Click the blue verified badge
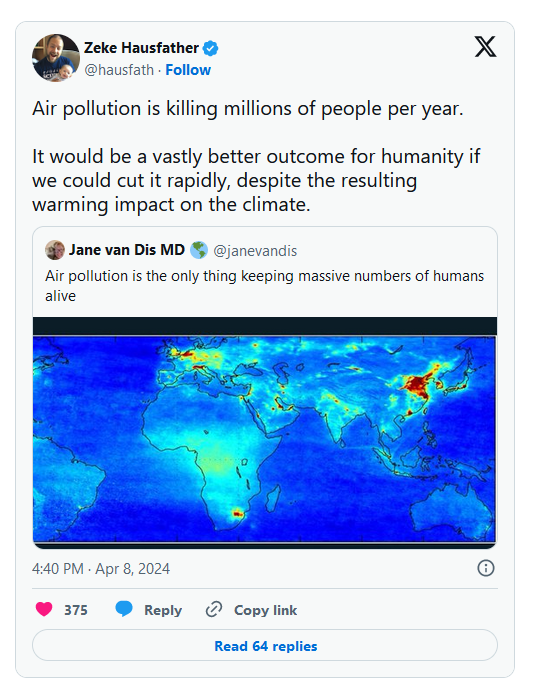The width and height of the screenshot is (537, 685). pos(211,48)
